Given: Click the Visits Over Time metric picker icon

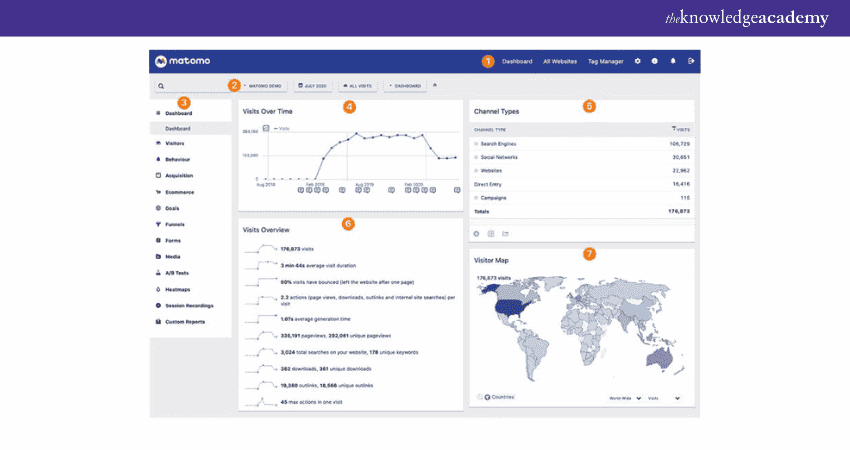Looking at the screenshot, I should click(266, 128).
